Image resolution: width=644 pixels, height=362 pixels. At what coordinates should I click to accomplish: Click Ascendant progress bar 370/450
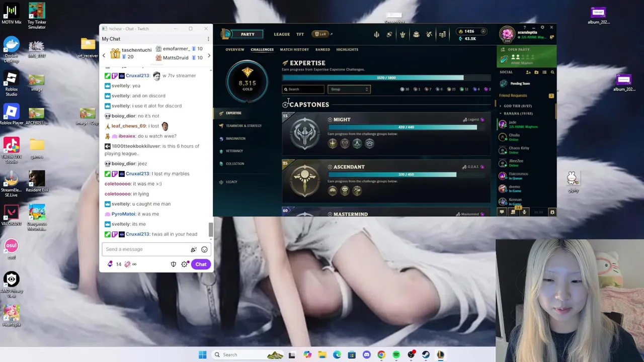pos(407,174)
